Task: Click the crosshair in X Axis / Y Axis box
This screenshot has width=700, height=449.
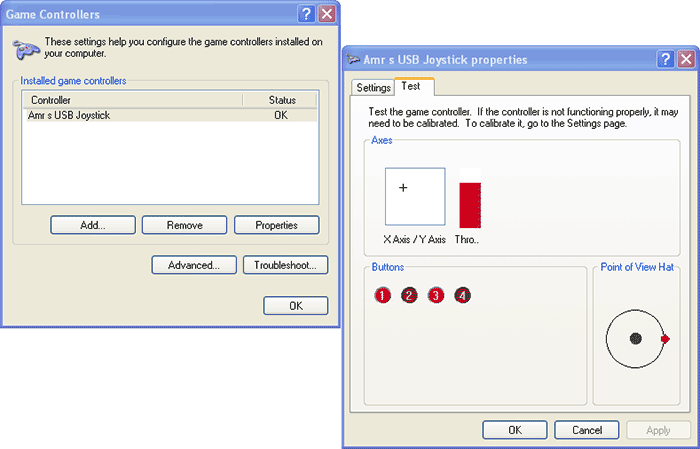Action: (x=403, y=187)
